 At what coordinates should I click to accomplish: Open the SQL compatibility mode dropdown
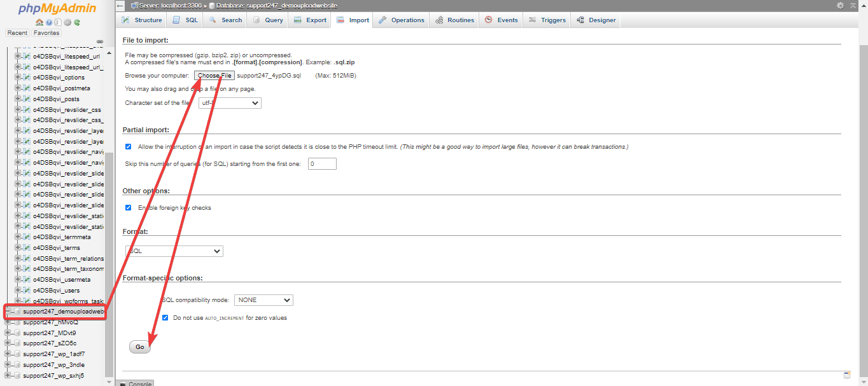click(x=263, y=300)
